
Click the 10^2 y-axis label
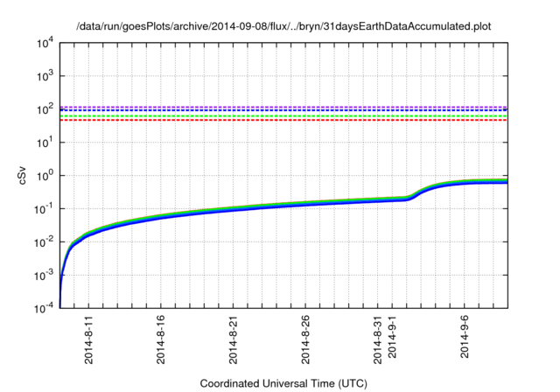tap(45, 108)
